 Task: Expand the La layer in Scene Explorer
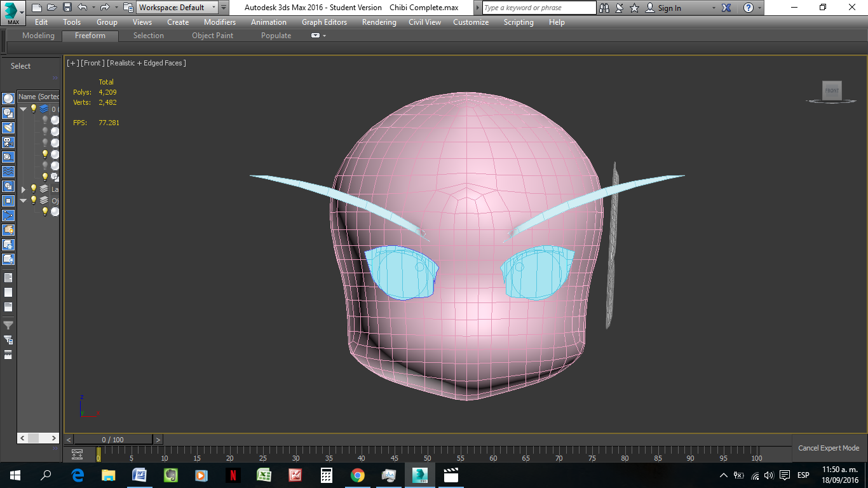pyautogui.click(x=23, y=189)
